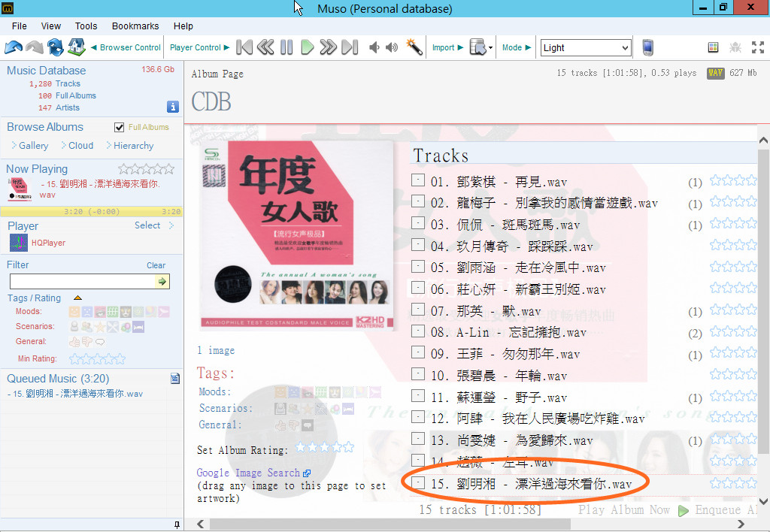
Task: Click the Rewind playback button
Action: pyautogui.click(x=265, y=47)
